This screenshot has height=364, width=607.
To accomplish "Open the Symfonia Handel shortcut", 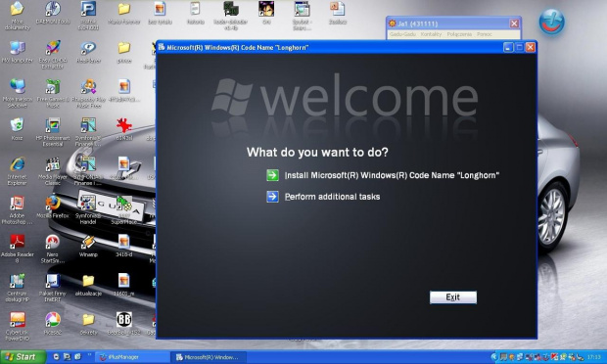I will pos(88,209).
